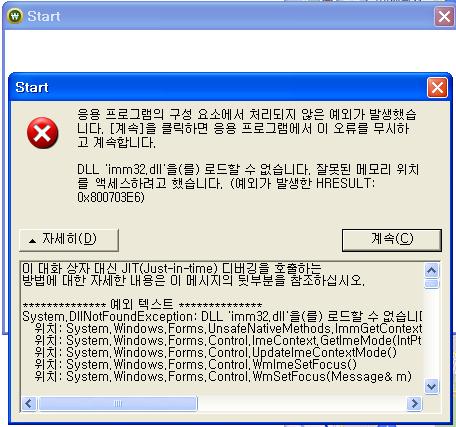Image resolution: width=456 pixels, height=427 pixels.
Task: Click the empty horizontal scrollbar track right of the thumb
Action: pos(302,403)
